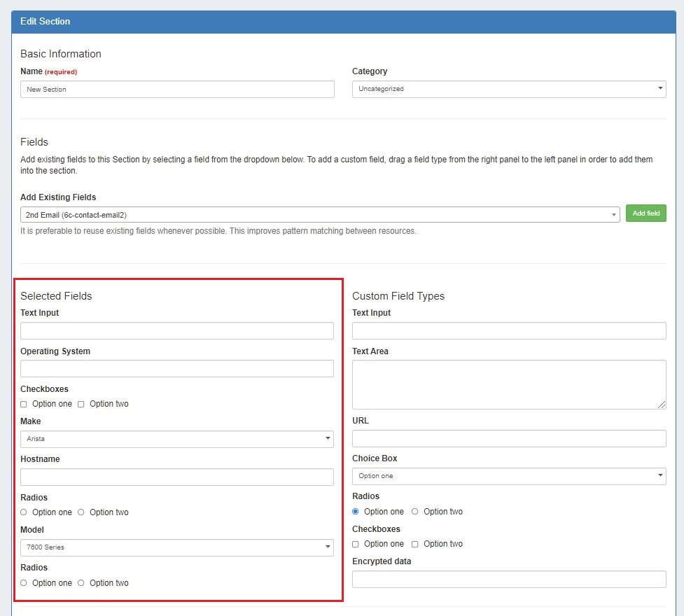Tick Option one checkbox in Custom Field Types
Screen dimensions: 684x616
(356, 544)
